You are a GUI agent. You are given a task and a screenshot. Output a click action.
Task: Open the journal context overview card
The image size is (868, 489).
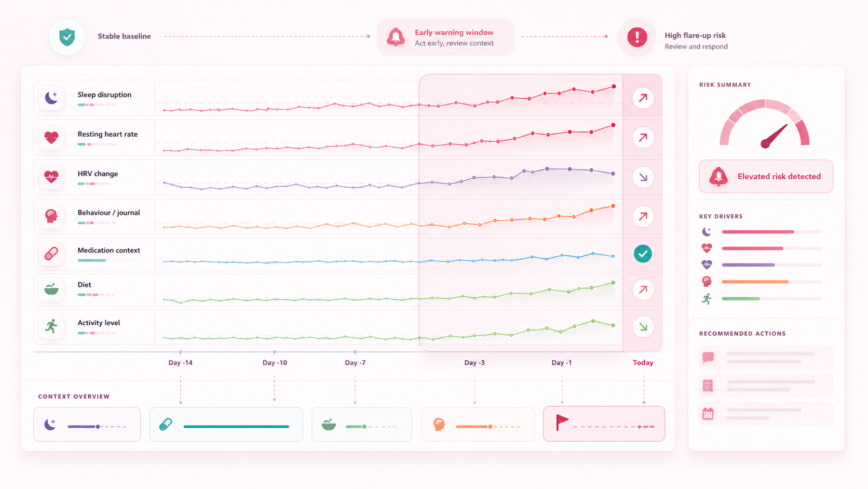pos(478,425)
